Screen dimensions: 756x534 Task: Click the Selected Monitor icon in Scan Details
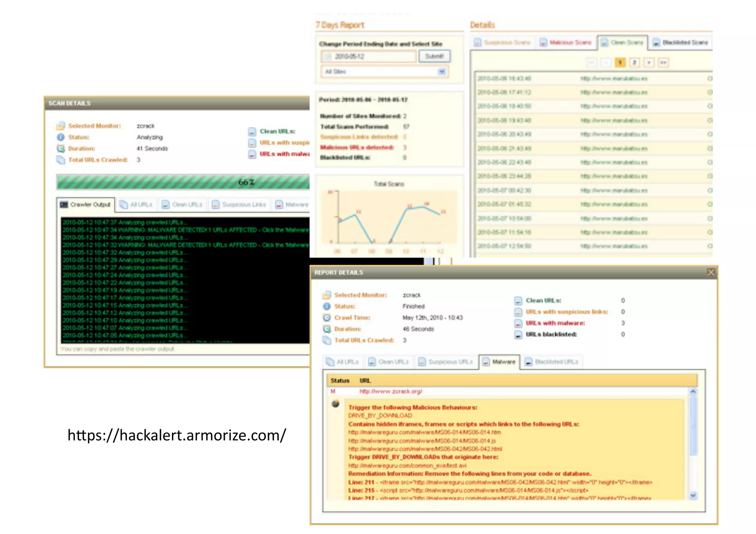tap(61, 126)
